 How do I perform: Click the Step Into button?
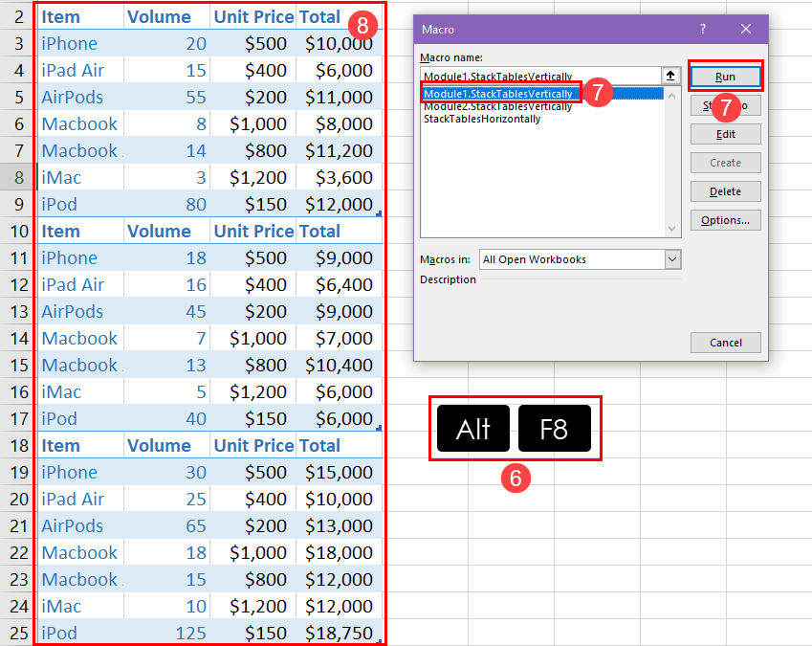(725, 105)
